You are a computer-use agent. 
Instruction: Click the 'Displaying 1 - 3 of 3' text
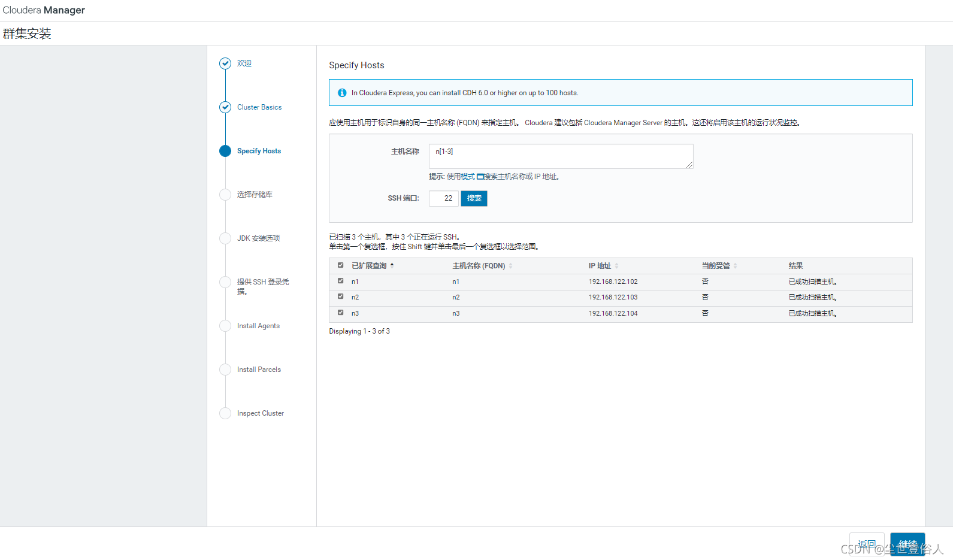[x=359, y=331]
